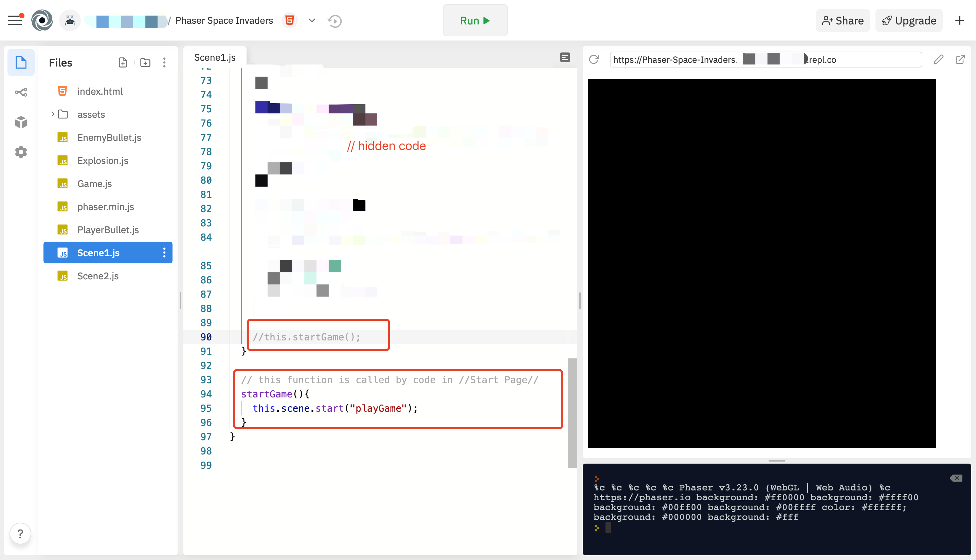This screenshot has height=560, width=976.
Task: Click the new file icon
Action: pyautogui.click(x=123, y=62)
